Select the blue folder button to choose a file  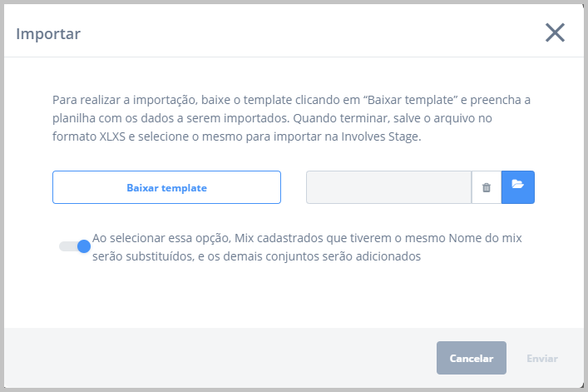point(518,187)
